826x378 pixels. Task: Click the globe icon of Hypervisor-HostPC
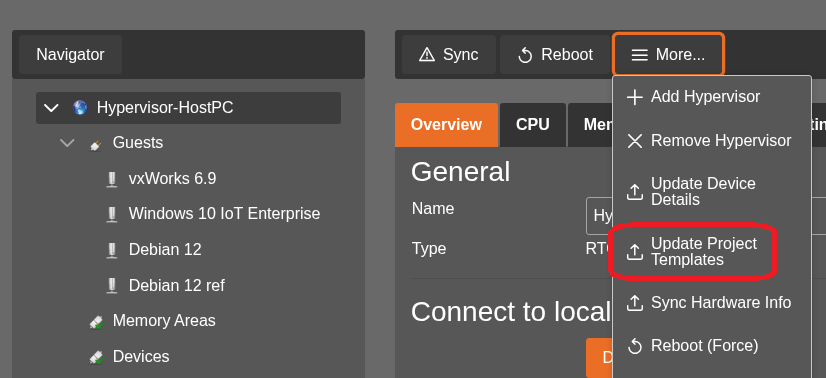[80, 108]
